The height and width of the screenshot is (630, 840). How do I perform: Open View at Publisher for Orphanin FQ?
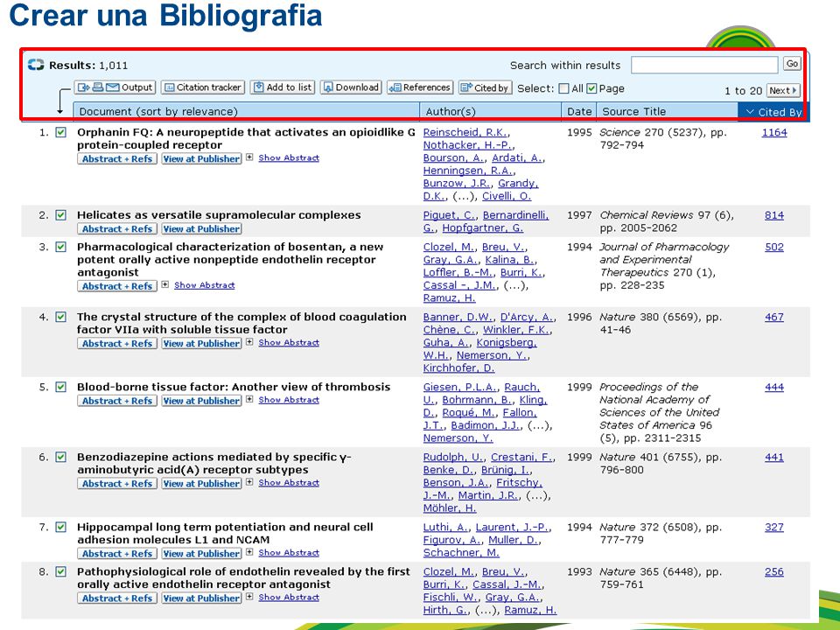[x=201, y=158]
